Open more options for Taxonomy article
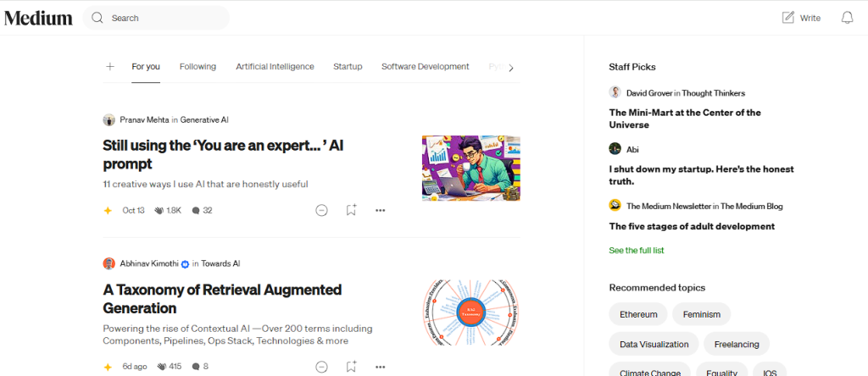Image resolution: width=868 pixels, height=376 pixels. [381, 366]
